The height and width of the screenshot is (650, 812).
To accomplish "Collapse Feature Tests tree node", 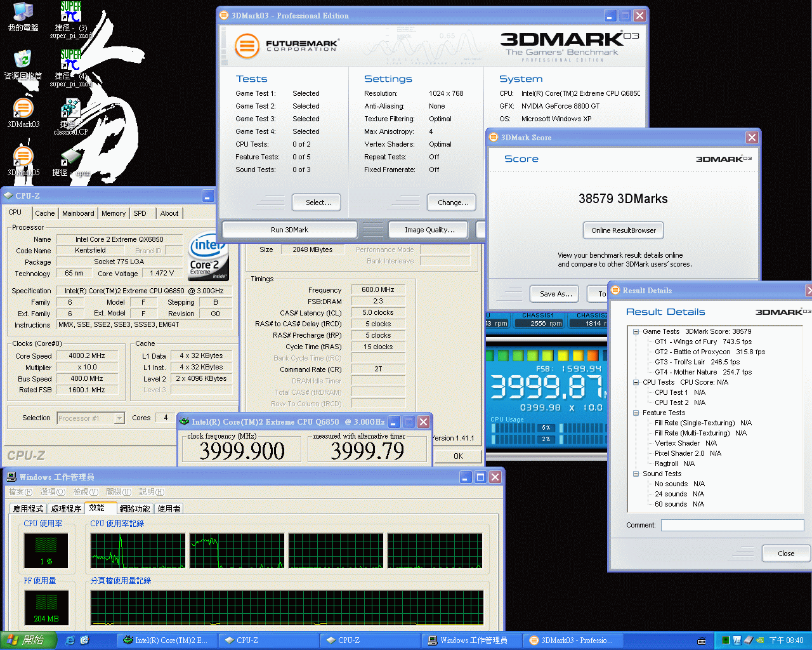I will [x=636, y=413].
